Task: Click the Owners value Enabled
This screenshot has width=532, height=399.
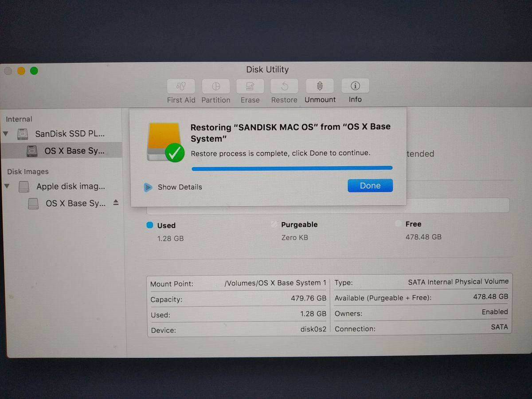Action: 495,312
